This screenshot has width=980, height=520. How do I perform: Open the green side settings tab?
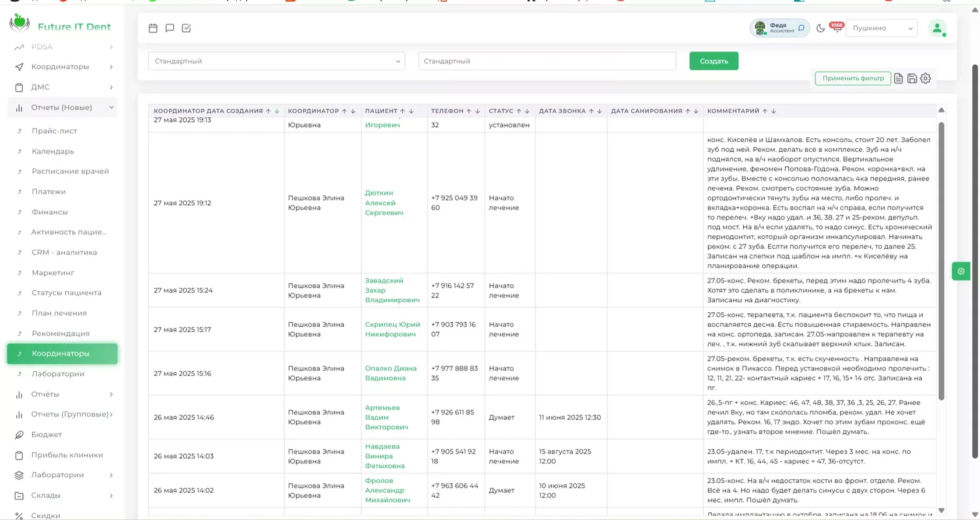click(961, 271)
